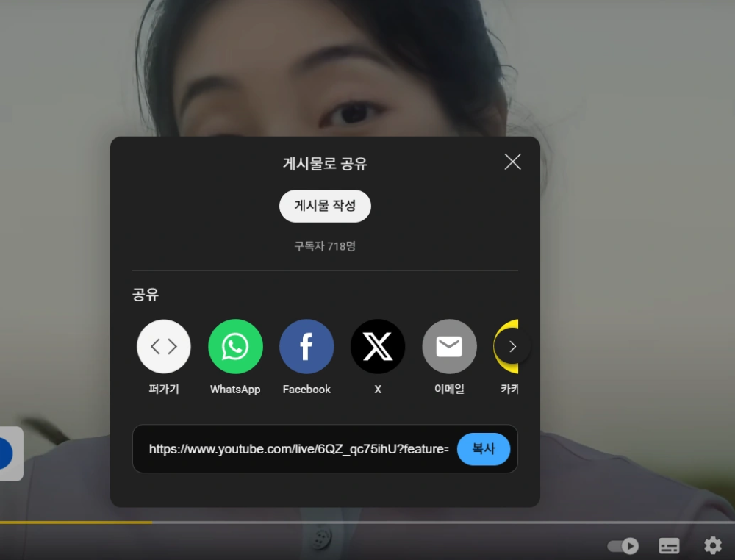735x560 pixels.
Task: Click the Facebook text label
Action: pos(306,390)
